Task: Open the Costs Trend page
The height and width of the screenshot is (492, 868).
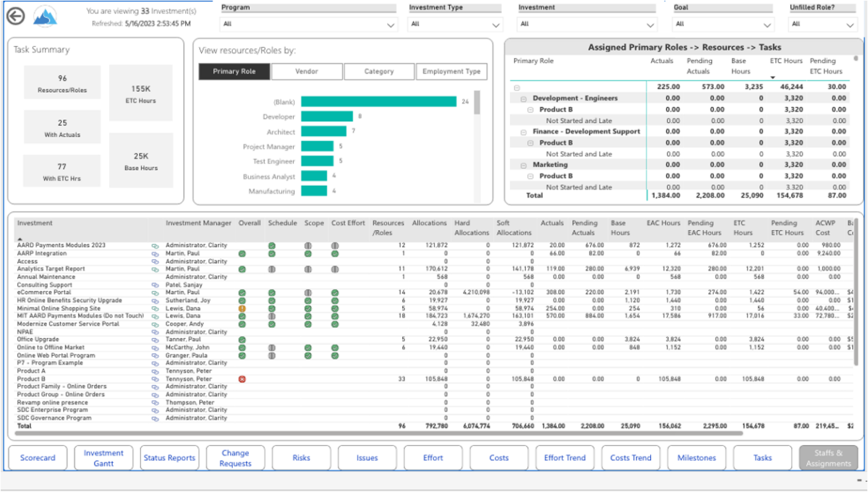Action: pos(631,458)
